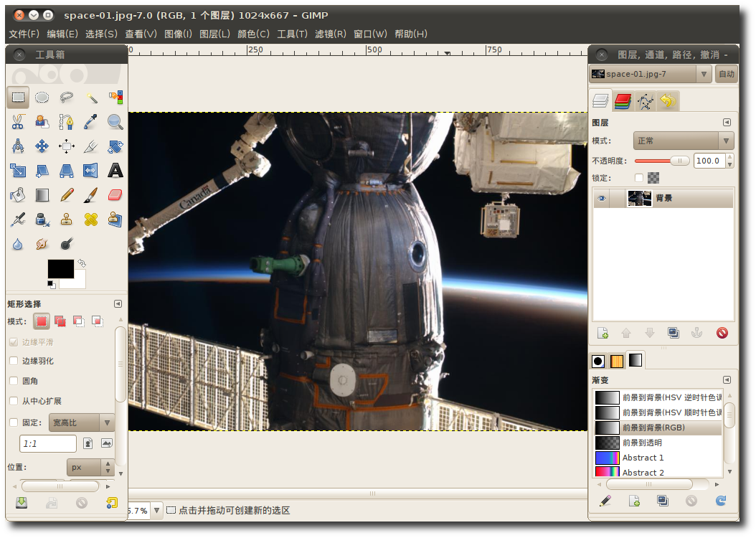The width and height of the screenshot is (756, 538).
Task: Enable the 边缘羽化 (feather edges) checkbox
Action: [14, 361]
